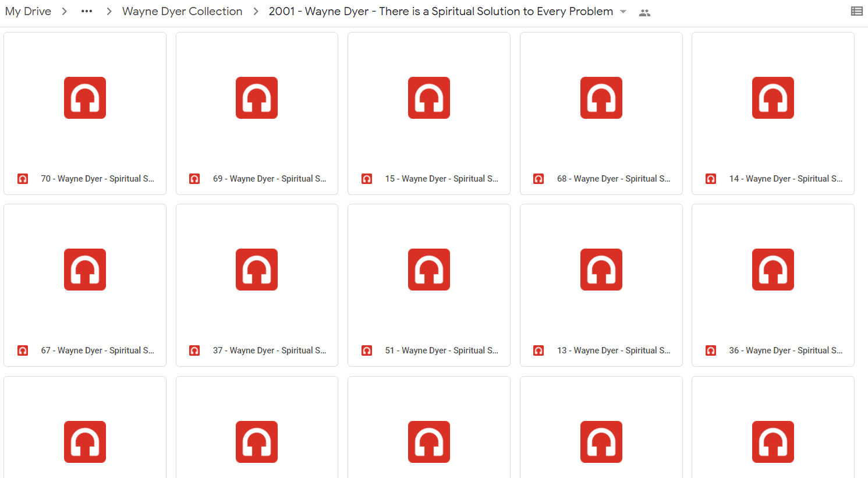The height and width of the screenshot is (478, 868).
Task: Select file name "69 - Wayne Dyer - Spiritual S..."
Action: 270,179
